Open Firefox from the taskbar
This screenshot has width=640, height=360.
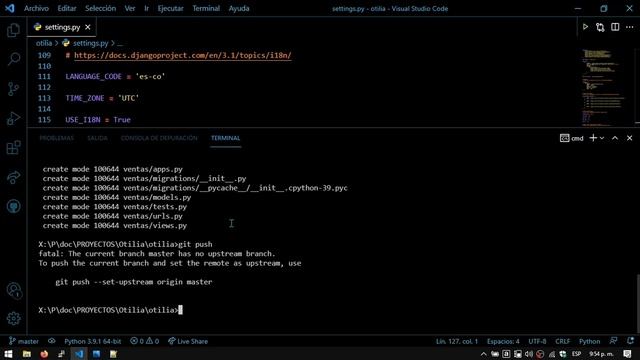44,354
